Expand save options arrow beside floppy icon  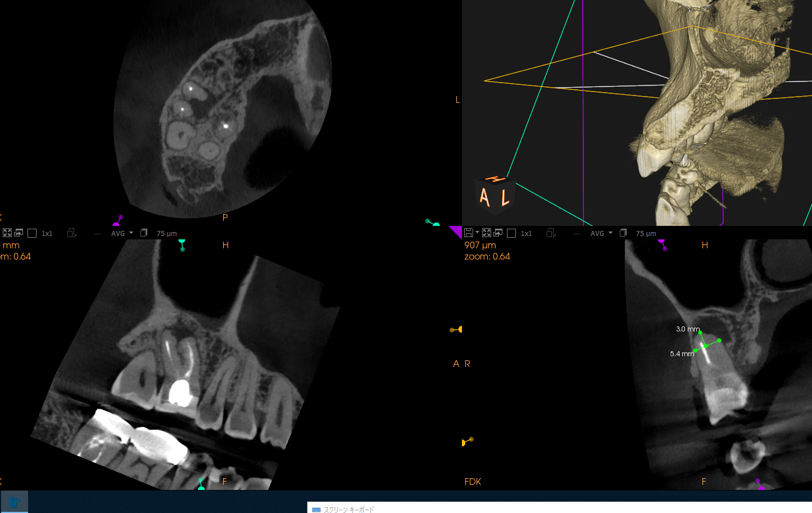click(477, 232)
